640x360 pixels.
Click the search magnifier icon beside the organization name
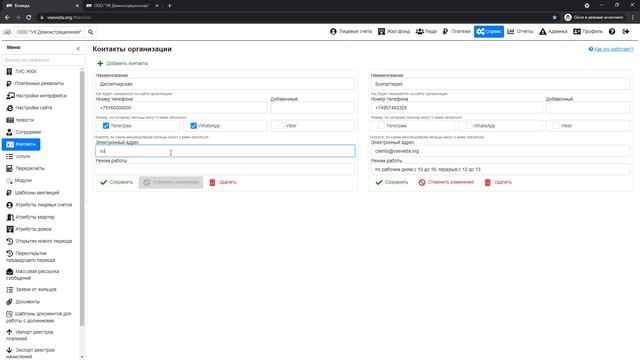91,32
